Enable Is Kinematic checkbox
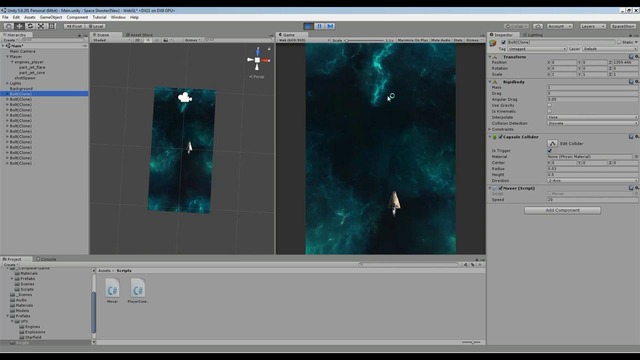The image size is (640, 360). (x=549, y=111)
